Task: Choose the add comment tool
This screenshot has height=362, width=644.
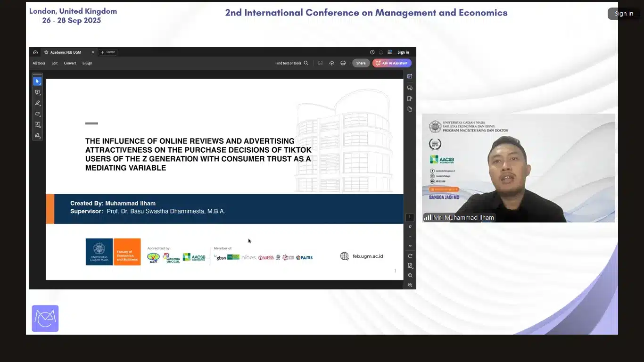Action: (37, 92)
